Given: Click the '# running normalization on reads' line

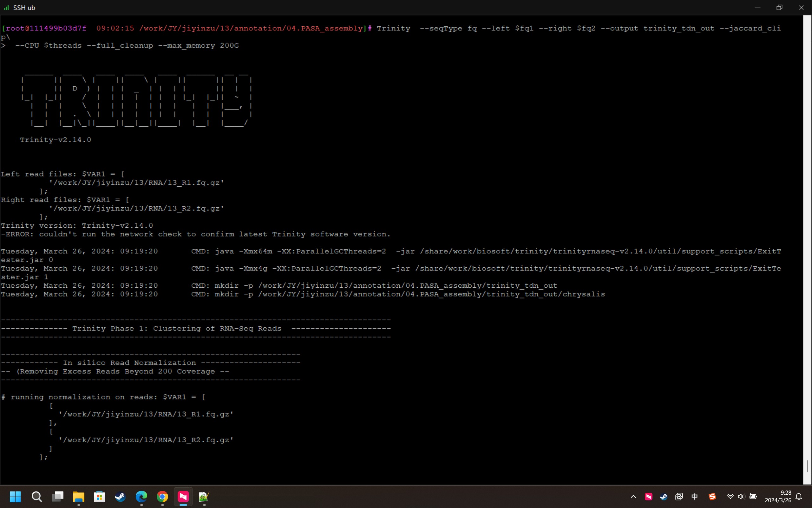Looking at the screenshot, I should pos(103,397).
